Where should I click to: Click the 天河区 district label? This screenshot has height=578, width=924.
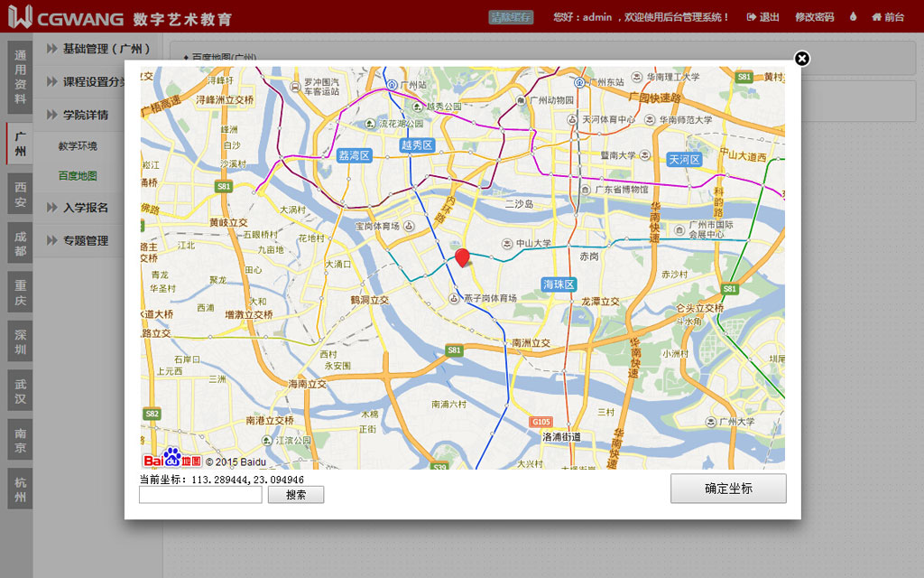tap(684, 159)
